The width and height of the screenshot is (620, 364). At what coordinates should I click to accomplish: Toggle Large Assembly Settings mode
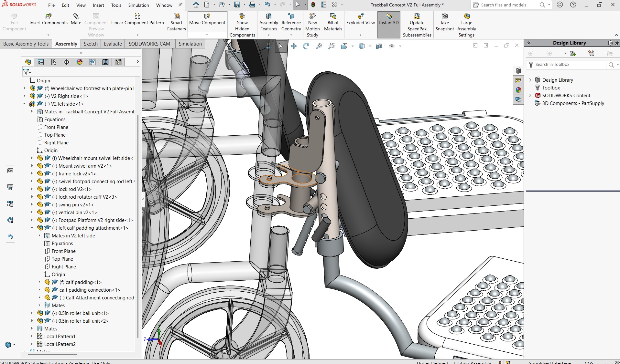point(466,25)
